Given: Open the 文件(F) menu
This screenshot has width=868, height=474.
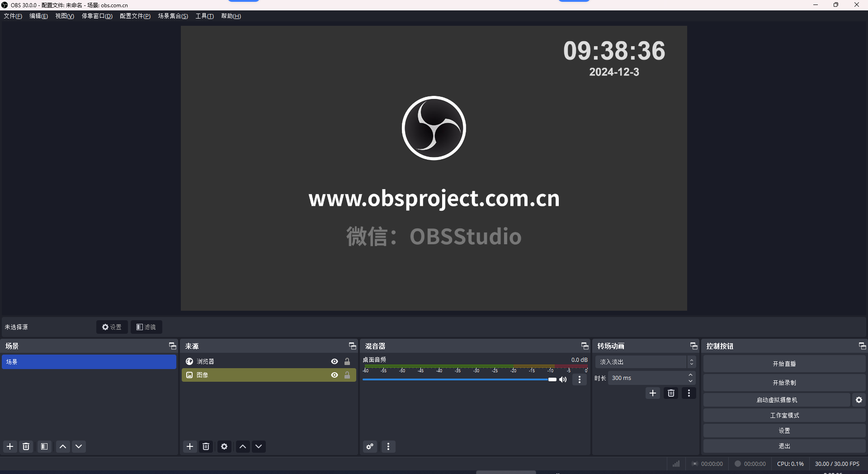Looking at the screenshot, I should click(13, 16).
